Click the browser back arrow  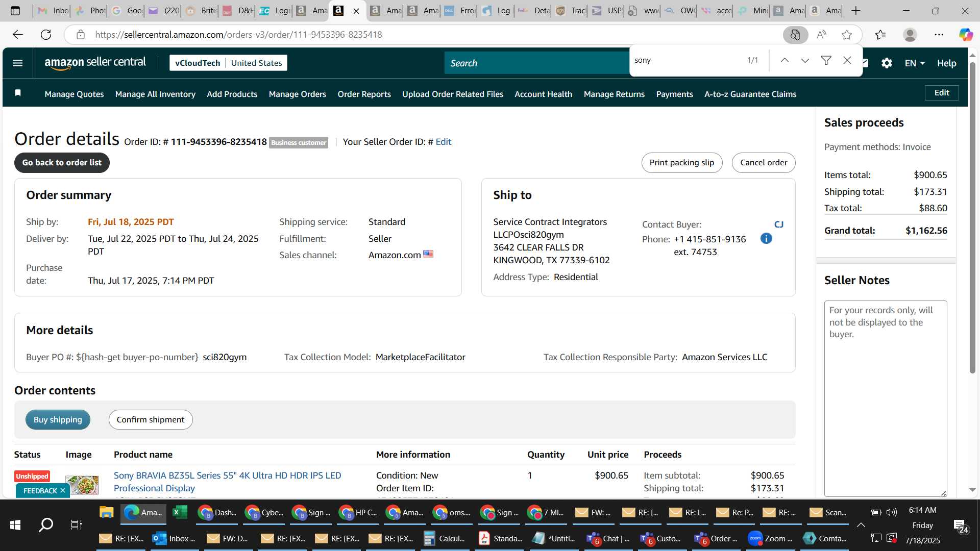[18, 35]
